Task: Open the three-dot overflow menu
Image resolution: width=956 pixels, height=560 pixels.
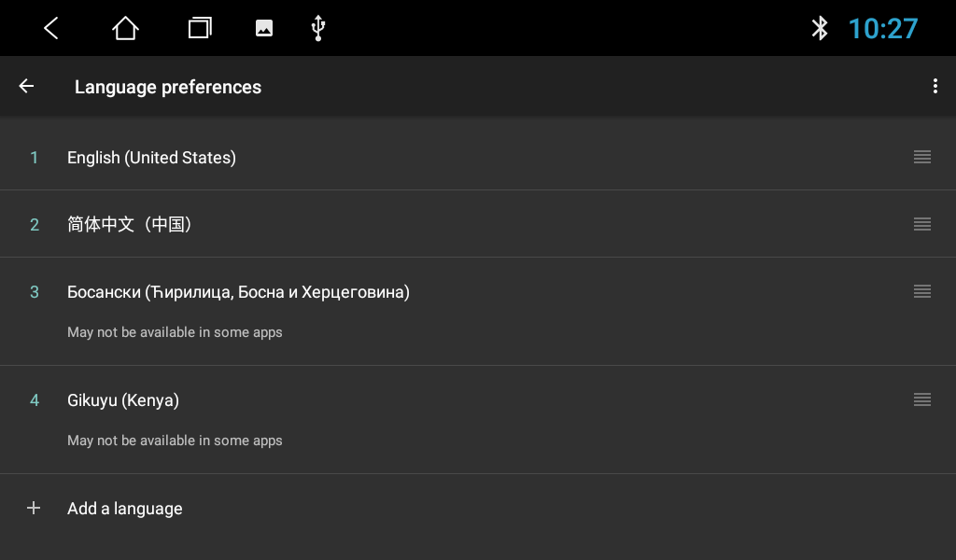Action: (x=935, y=87)
